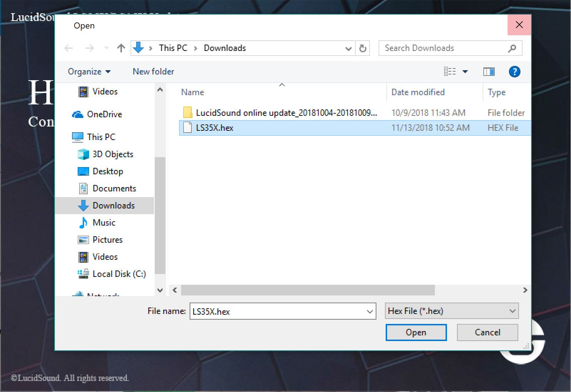Click the Cancel button
This screenshot has height=392, width=571.
[487, 332]
